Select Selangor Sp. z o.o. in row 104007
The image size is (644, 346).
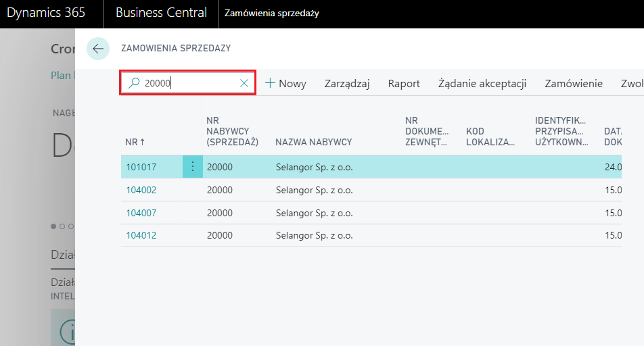pos(314,213)
